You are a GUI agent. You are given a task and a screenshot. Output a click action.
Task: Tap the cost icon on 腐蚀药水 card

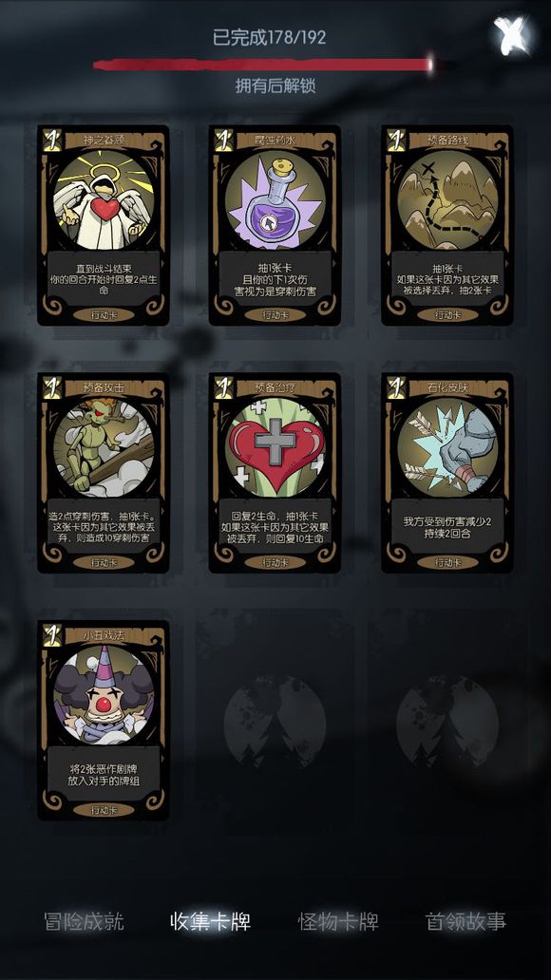coord(223,140)
